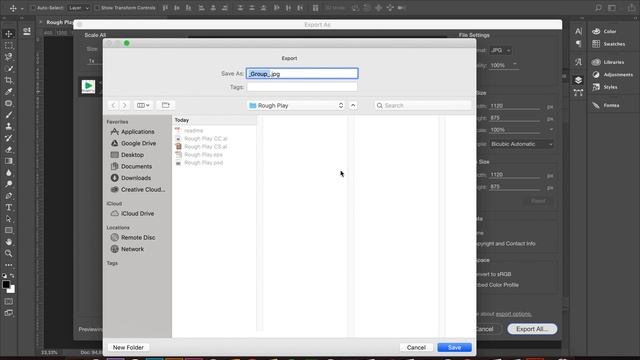
Task: Click the Rough Play asset thumbnail
Action: point(88,87)
